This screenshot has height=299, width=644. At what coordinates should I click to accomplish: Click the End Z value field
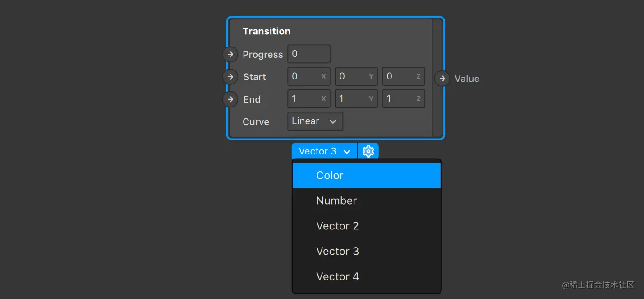pyautogui.click(x=404, y=98)
